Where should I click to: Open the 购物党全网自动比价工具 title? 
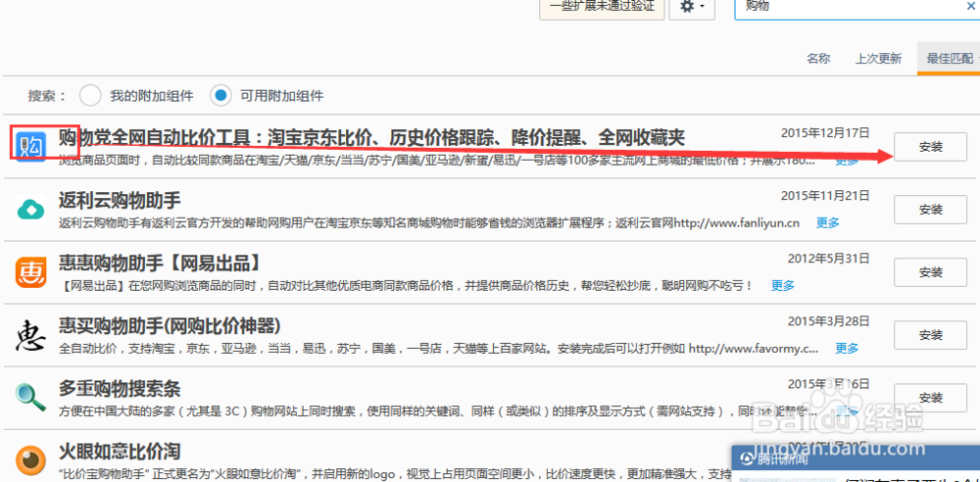pos(371,137)
